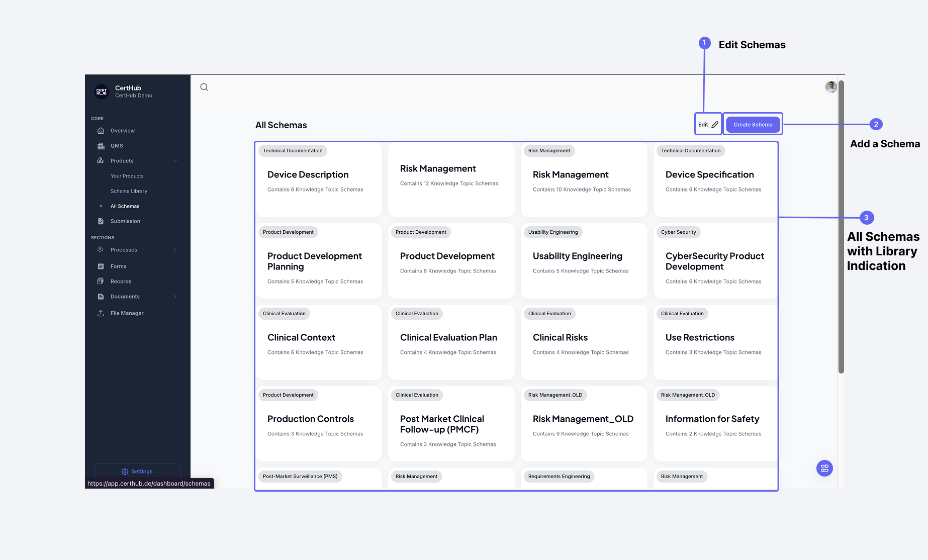Open the search magnifying glass icon
928x560 pixels.
(x=204, y=87)
